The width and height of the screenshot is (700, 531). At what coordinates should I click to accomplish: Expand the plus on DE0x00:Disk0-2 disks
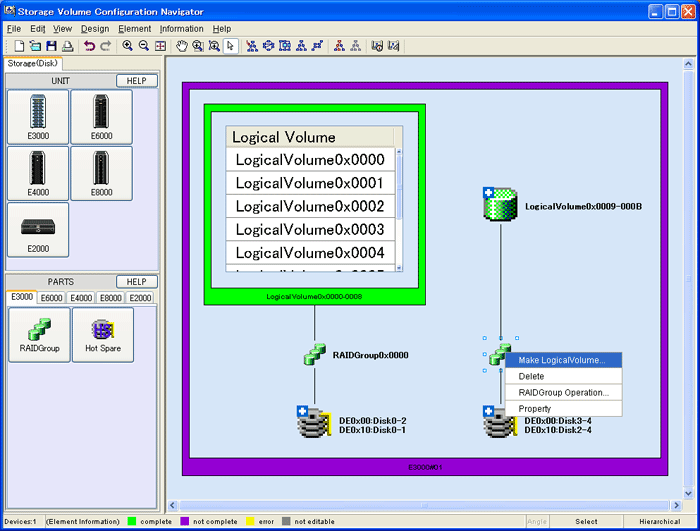(302, 410)
